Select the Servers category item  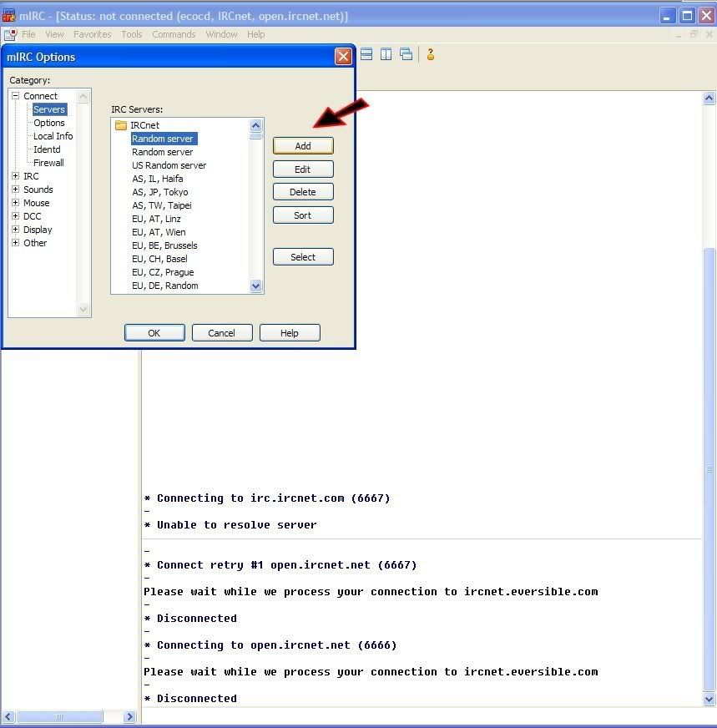[49, 109]
